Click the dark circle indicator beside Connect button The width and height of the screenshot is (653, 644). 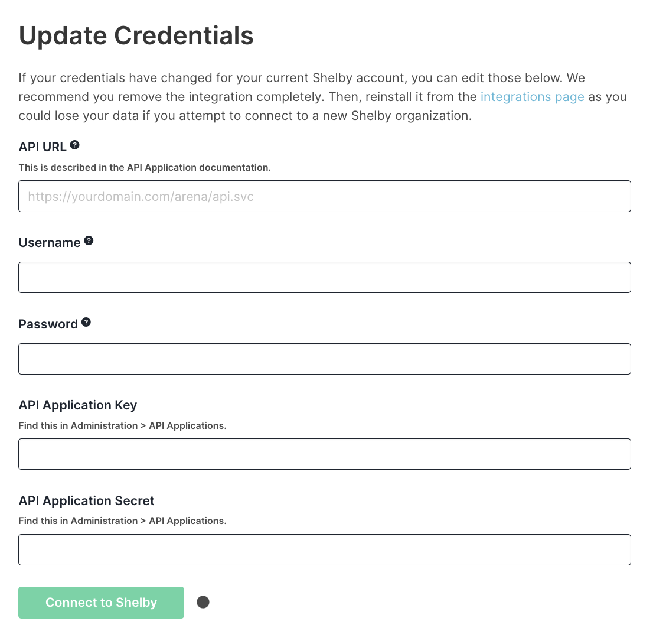(x=203, y=602)
